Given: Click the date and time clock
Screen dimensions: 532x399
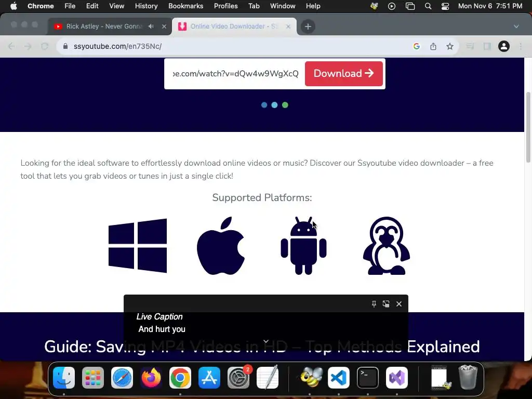Looking at the screenshot, I should pyautogui.click(x=490, y=6).
